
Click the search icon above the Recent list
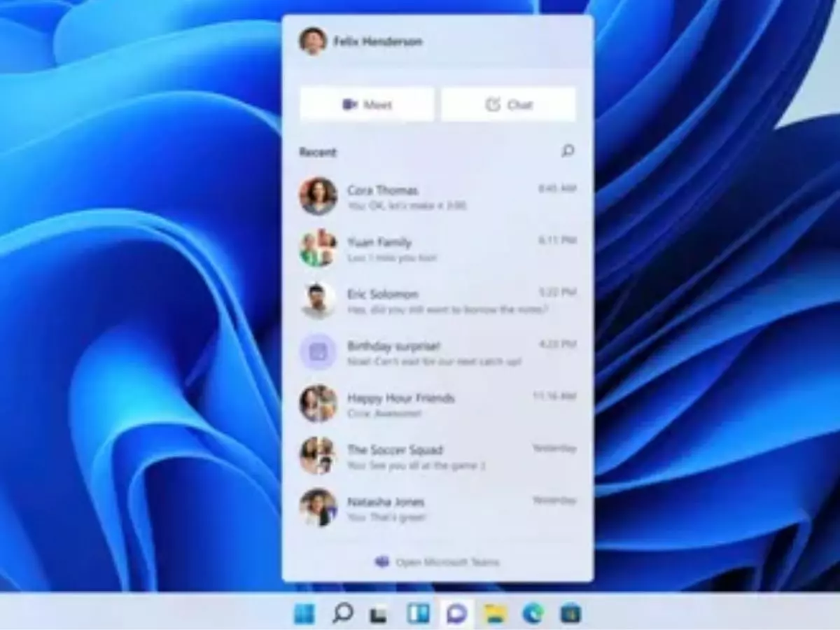[568, 150]
